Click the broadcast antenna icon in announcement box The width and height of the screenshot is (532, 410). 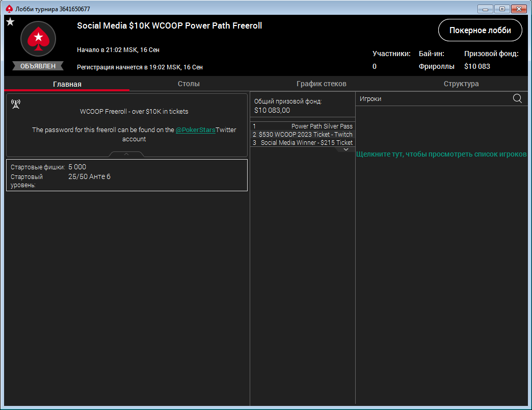pos(16,104)
